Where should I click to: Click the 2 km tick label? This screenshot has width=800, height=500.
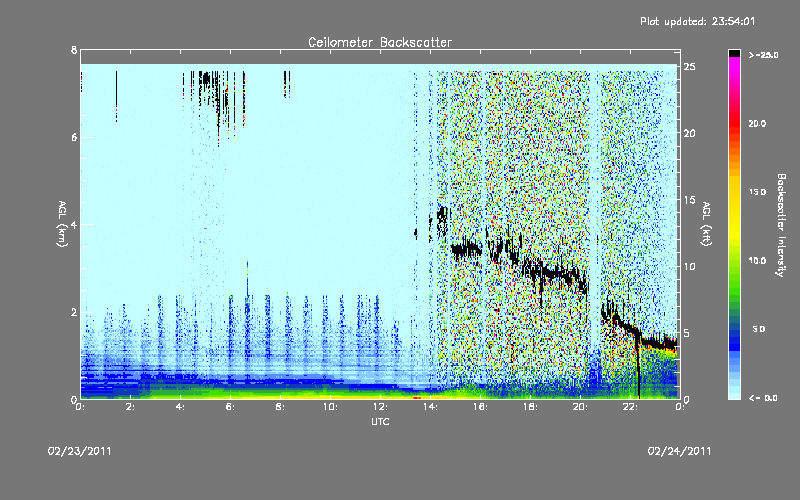click(74, 312)
